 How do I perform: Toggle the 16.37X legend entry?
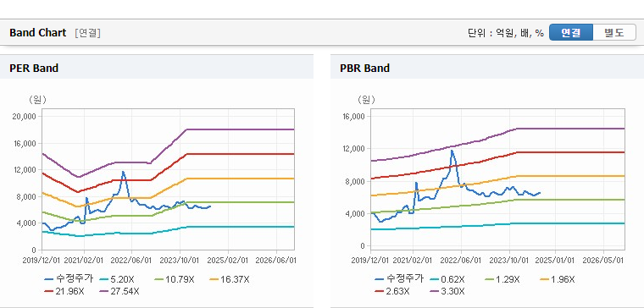tap(229, 280)
